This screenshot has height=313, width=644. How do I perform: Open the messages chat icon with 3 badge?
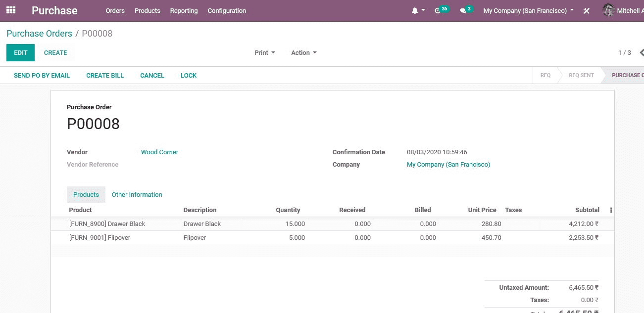pos(466,10)
